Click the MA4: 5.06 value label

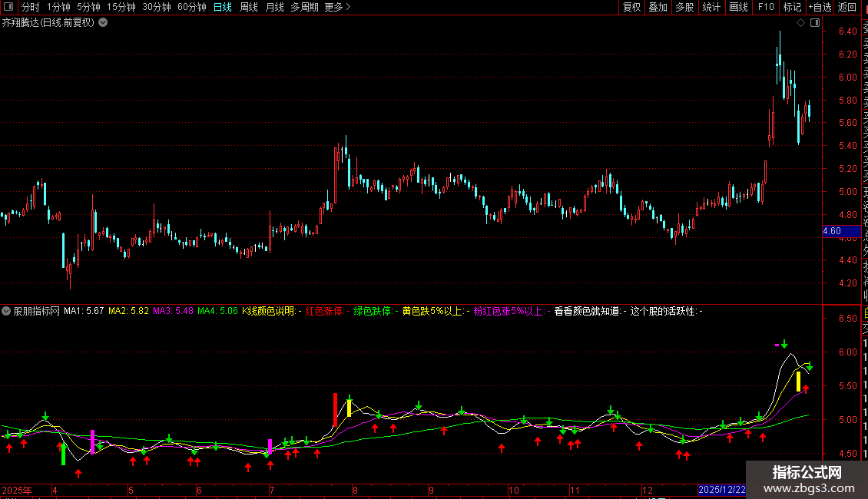[x=217, y=311]
